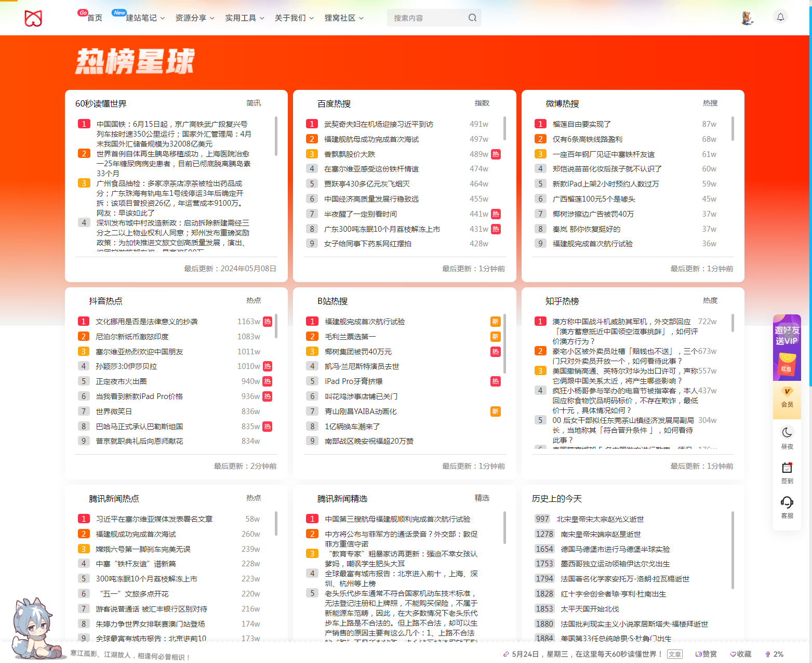Open the first 中国国铁 news brief item
The image size is (812, 663).
coord(174,134)
